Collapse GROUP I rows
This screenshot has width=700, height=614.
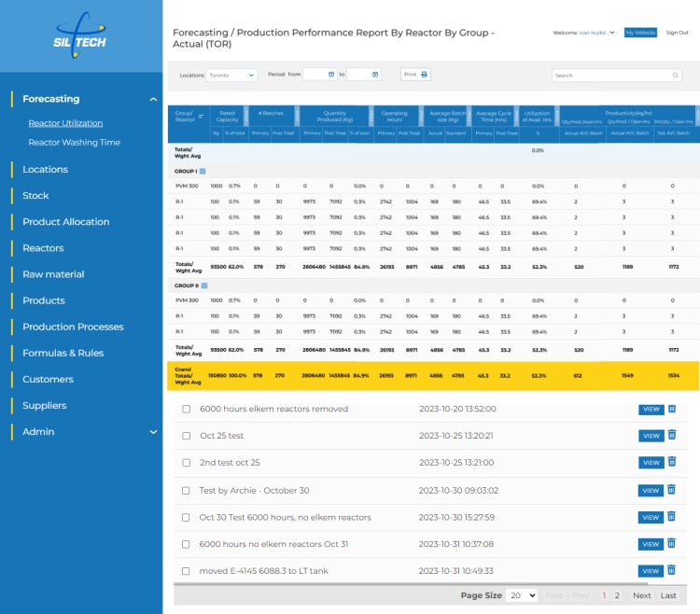click(203, 172)
